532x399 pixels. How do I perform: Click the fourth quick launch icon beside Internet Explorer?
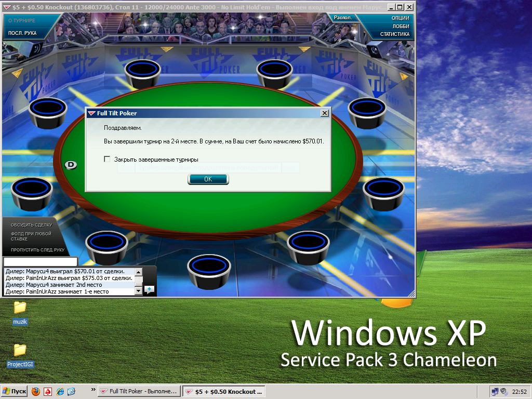click(71, 392)
